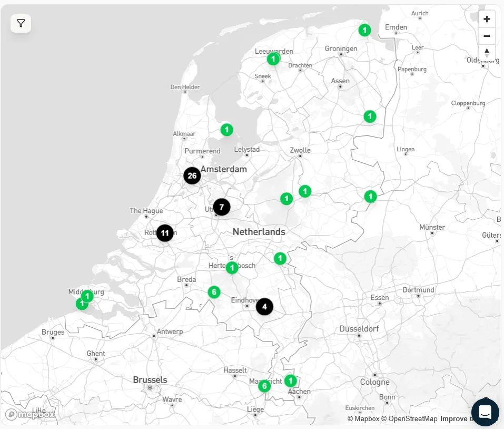504x429 pixels.
Task: Open the Rotterdam cluster of 11
Action: click(x=165, y=233)
